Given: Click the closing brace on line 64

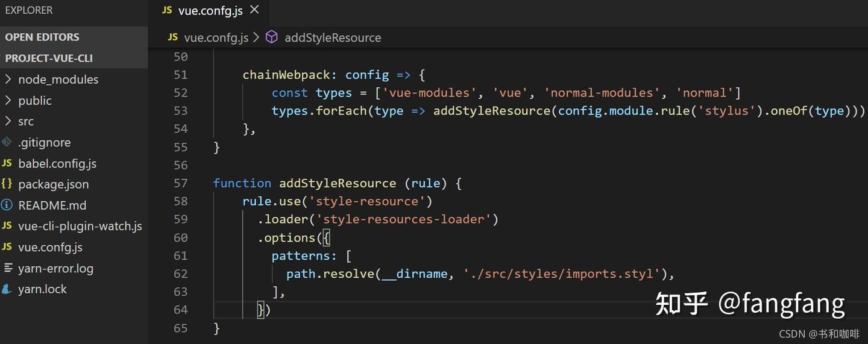Looking at the screenshot, I should point(260,310).
